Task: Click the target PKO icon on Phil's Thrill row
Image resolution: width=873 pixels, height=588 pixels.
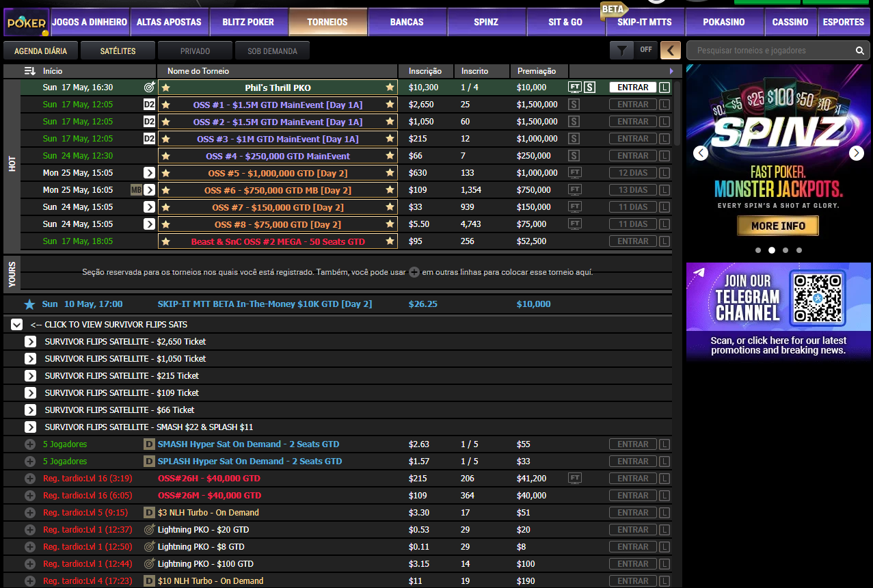Action: coord(150,88)
